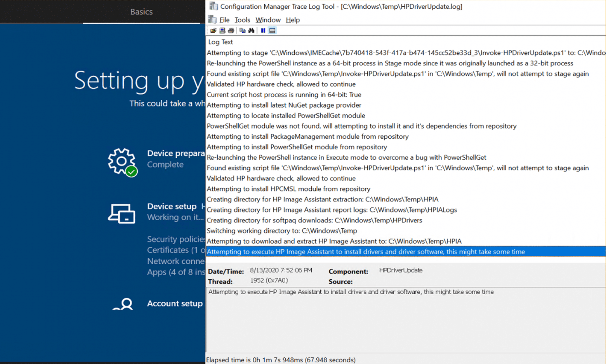The height and width of the screenshot is (364, 606).
Task: Select the remote computer connection icon
Action: click(x=222, y=30)
